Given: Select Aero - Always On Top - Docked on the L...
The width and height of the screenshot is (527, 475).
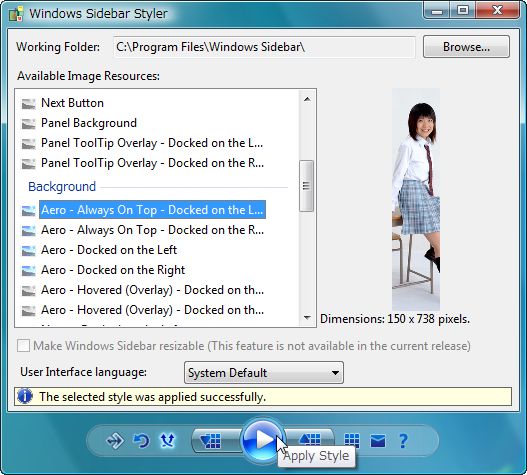Looking at the screenshot, I should pyautogui.click(x=152, y=210).
